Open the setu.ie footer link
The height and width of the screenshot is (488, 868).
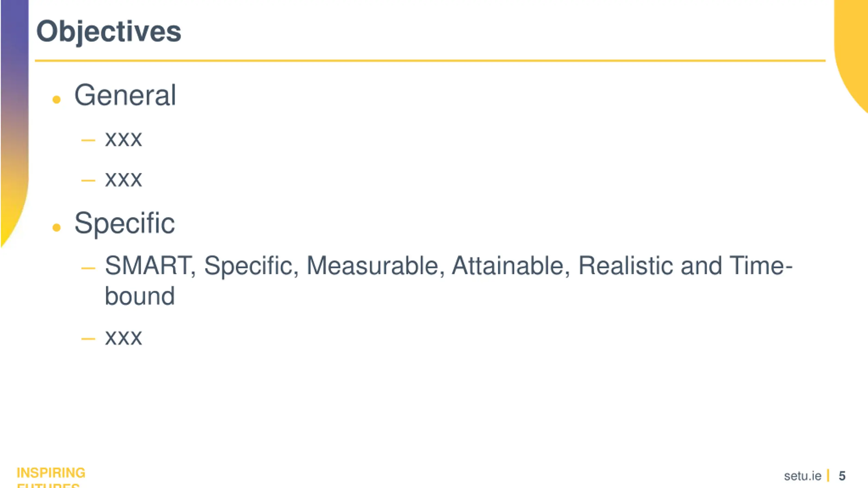point(803,476)
